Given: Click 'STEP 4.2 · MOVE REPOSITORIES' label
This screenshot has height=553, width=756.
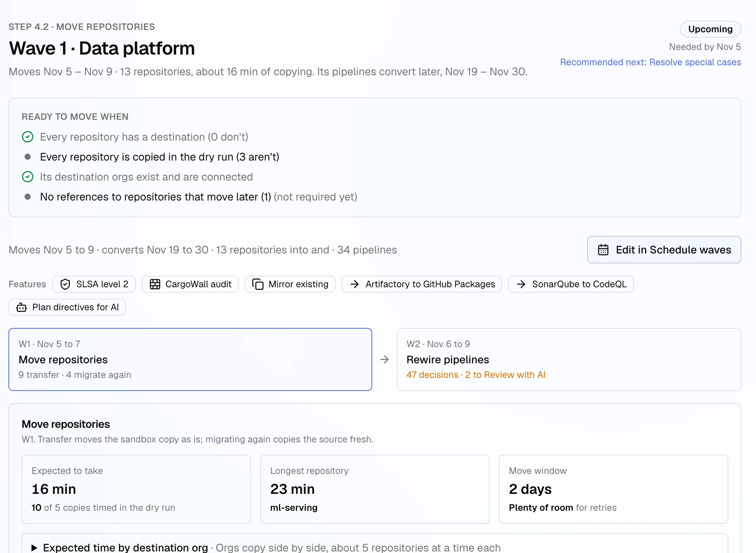Looking at the screenshot, I should (82, 27).
